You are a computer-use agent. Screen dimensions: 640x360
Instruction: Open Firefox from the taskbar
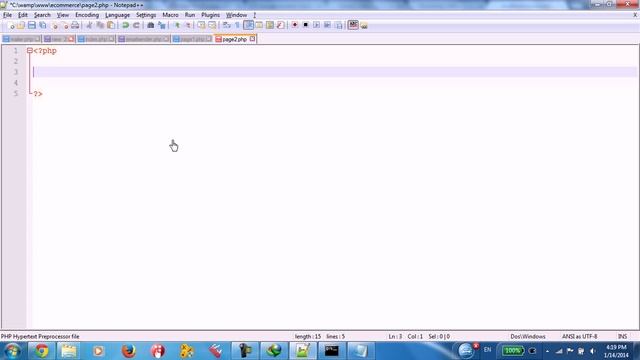tap(129, 351)
